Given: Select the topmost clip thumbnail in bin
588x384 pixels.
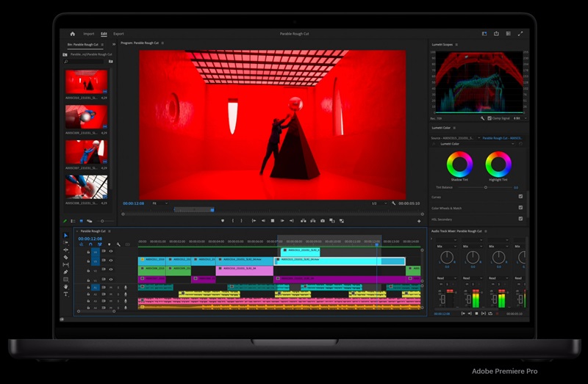Looking at the screenshot, I should [x=86, y=81].
